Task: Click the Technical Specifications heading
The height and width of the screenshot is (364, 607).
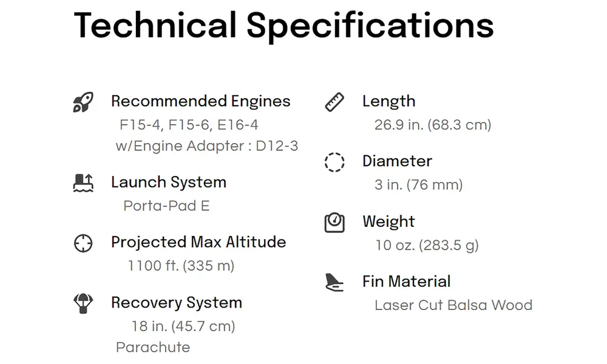Action: click(x=283, y=26)
